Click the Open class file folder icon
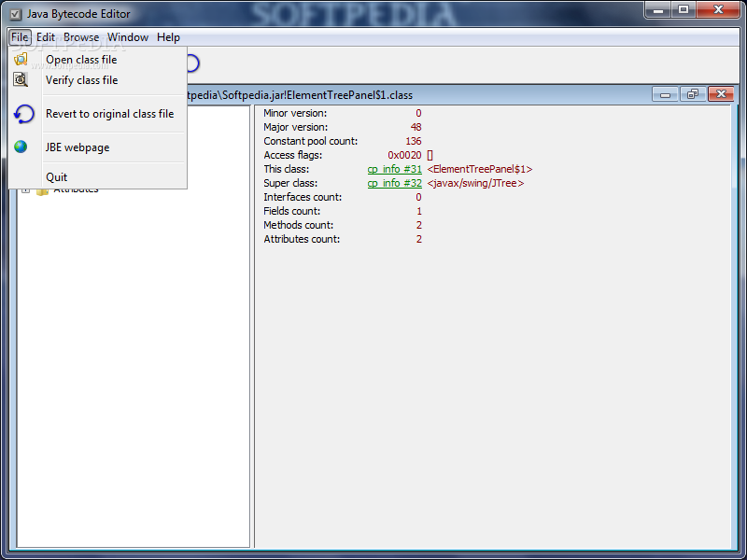Image resolution: width=747 pixels, height=560 pixels. 21,60
